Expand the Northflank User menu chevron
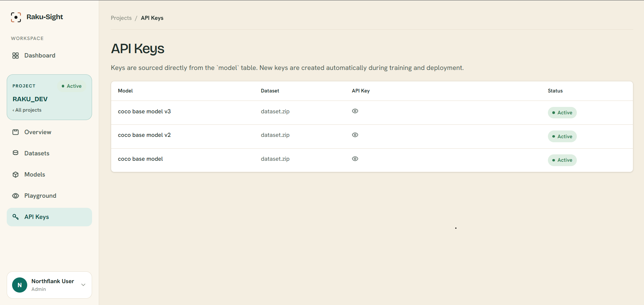The width and height of the screenshot is (644, 305). coord(83,285)
